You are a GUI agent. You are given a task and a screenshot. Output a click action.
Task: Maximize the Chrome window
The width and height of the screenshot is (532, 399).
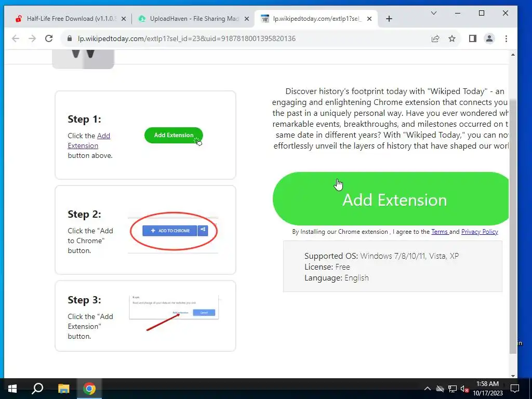tap(482, 13)
